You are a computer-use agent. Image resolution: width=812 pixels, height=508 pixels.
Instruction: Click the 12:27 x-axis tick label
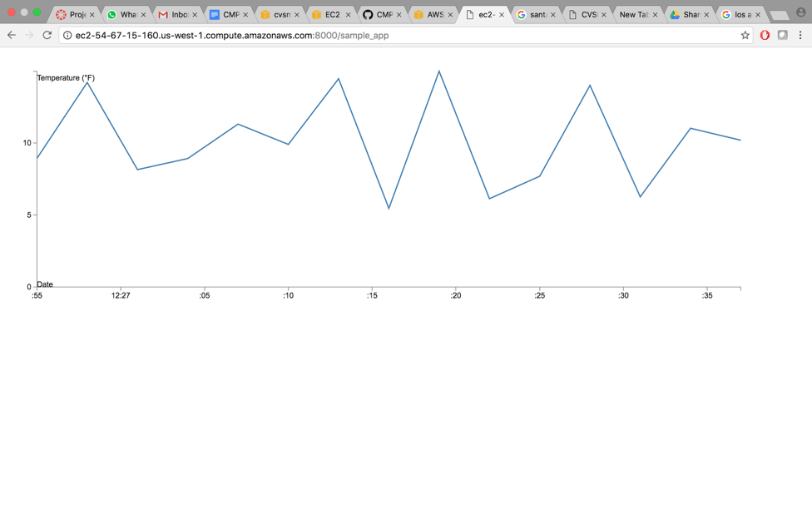pyautogui.click(x=121, y=295)
